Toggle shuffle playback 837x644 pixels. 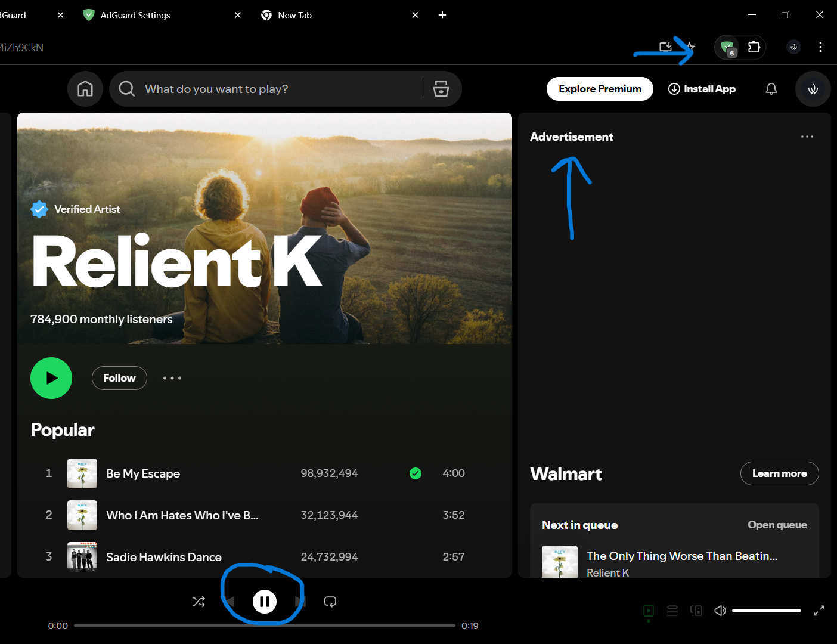pyautogui.click(x=199, y=601)
